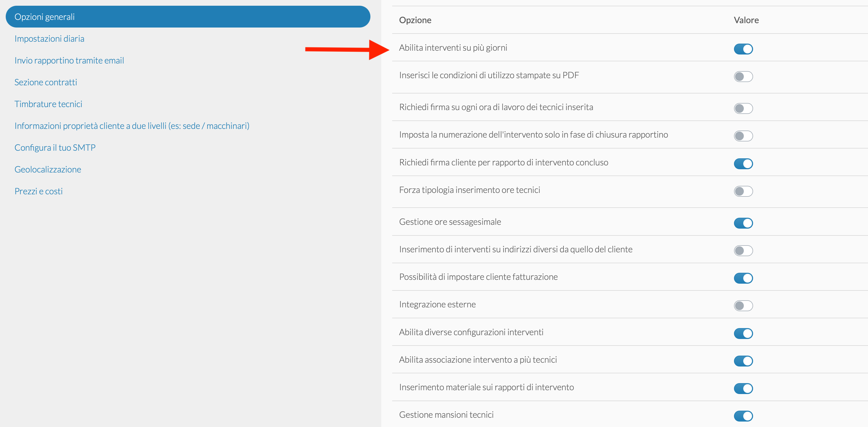Enable Integrazione esterne switch
868x427 pixels.
click(x=743, y=306)
